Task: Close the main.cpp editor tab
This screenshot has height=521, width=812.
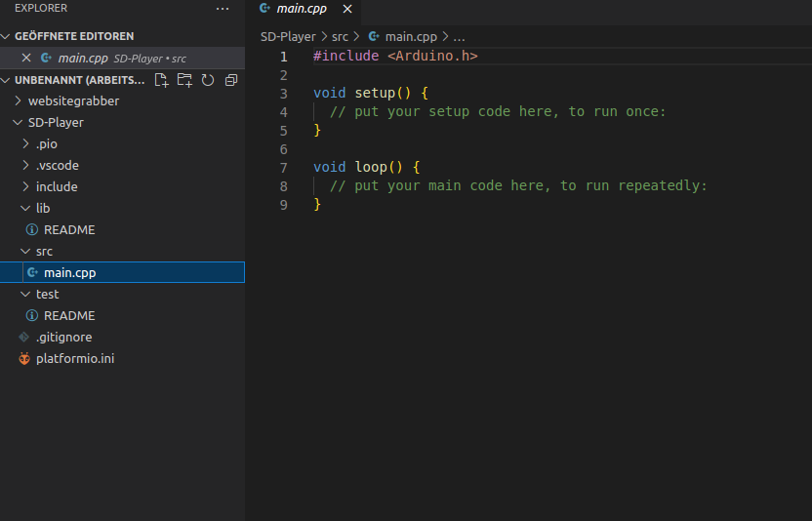Action: tap(346, 9)
